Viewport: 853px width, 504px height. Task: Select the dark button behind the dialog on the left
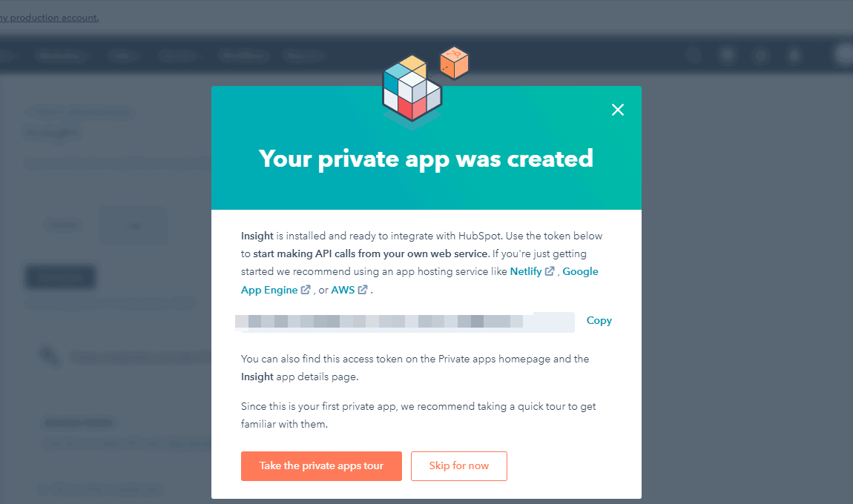[59, 276]
